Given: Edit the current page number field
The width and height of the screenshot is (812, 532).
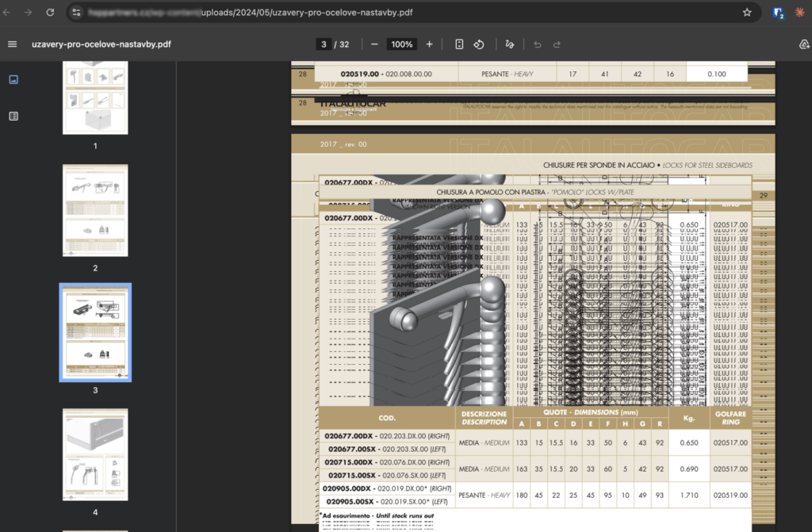Looking at the screenshot, I should [324, 44].
